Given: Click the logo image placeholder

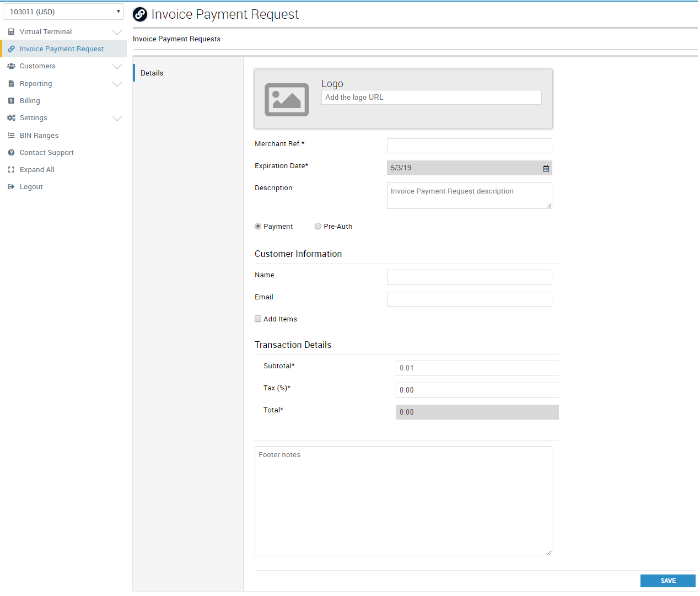Looking at the screenshot, I should [x=287, y=100].
